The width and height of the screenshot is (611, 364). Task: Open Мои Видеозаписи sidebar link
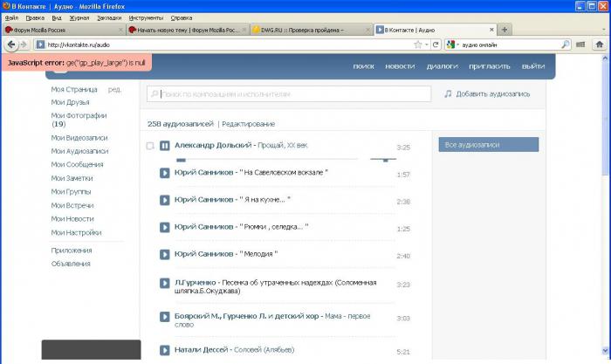[79, 138]
